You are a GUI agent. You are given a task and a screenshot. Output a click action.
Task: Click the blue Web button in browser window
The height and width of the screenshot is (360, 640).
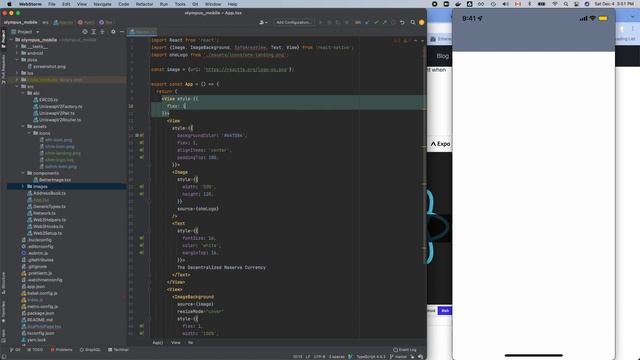[445, 311]
